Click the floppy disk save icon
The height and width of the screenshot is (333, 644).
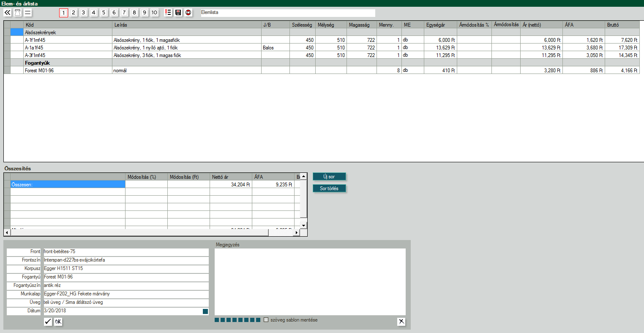click(x=178, y=13)
